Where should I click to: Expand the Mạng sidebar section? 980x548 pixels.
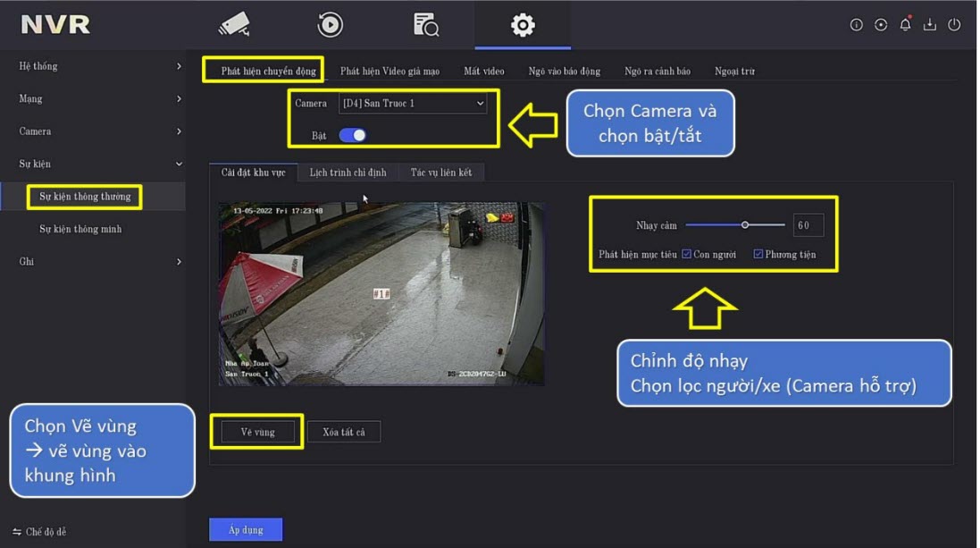(98, 98)
